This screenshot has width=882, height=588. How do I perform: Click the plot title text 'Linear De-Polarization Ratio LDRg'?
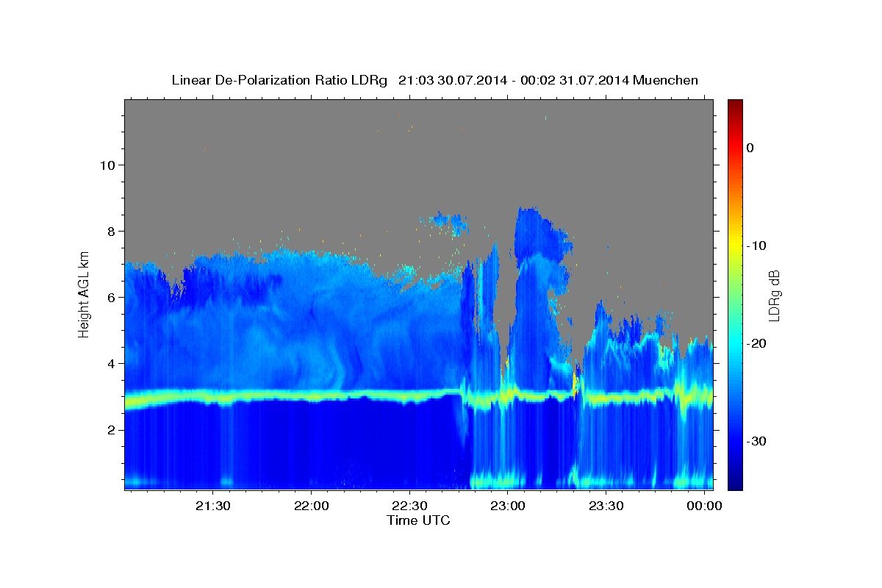279,80
